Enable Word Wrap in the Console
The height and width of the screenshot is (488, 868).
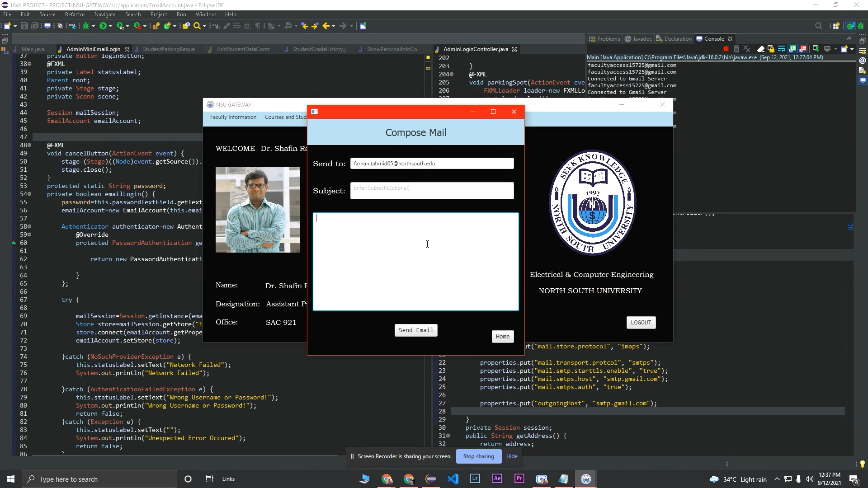pyautogui.click(x=782, y=48)
